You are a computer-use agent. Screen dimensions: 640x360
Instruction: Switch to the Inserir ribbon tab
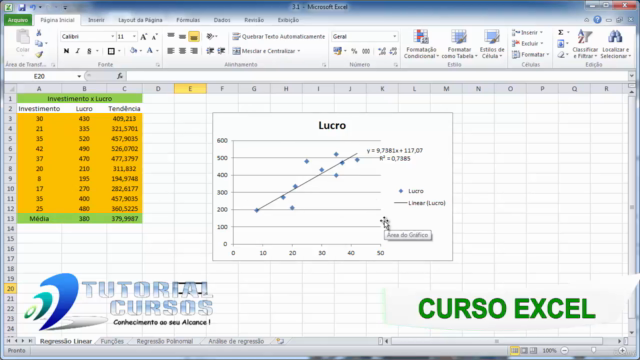coord(96,20)
